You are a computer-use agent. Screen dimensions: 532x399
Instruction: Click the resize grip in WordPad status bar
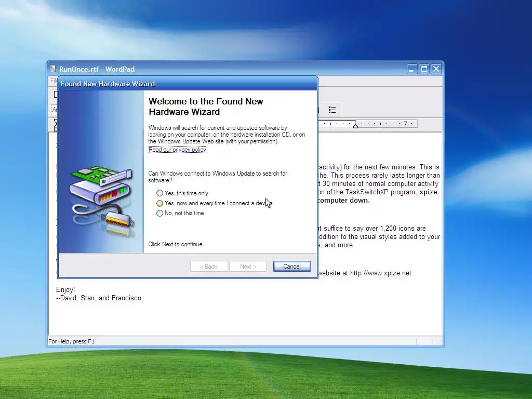click(x=438, y=342)
